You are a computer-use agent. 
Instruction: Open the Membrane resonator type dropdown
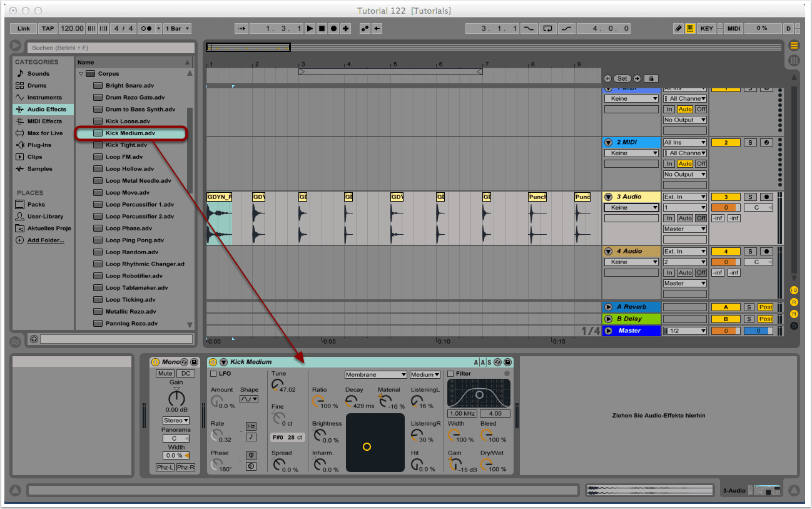point(375,374)
